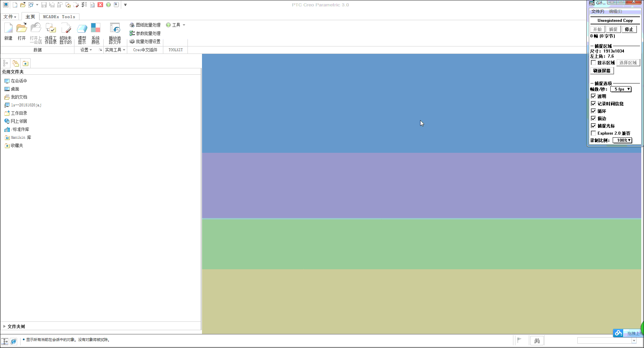The width and height of the screenshot is (644, 348).
Task: Open 我的文档 folder
Action: coord(16,97)
